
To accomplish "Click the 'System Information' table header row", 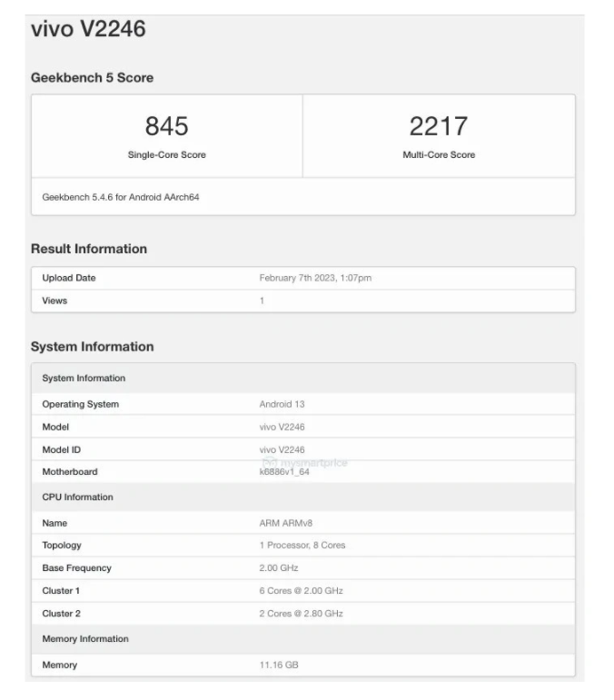I will 303,378.
